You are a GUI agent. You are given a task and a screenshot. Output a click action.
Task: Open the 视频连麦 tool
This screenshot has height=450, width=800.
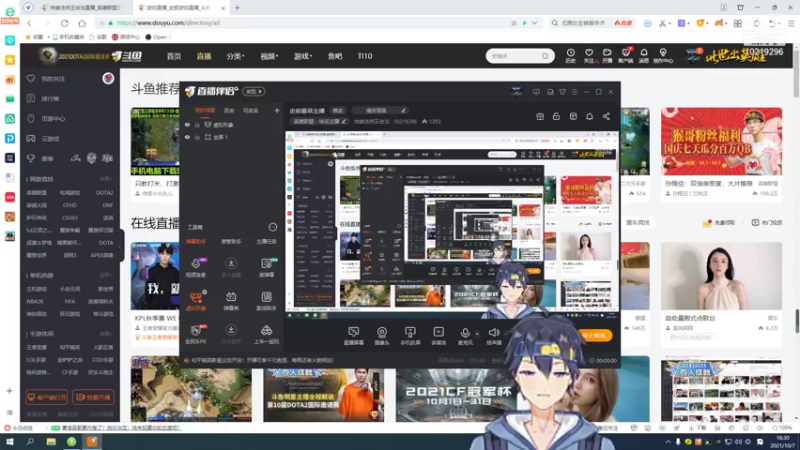pos(196,267)
